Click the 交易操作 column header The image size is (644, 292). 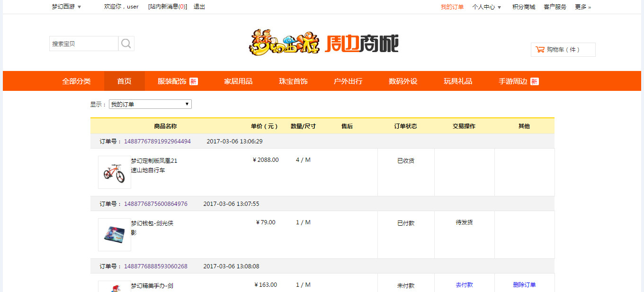(464, 126)
